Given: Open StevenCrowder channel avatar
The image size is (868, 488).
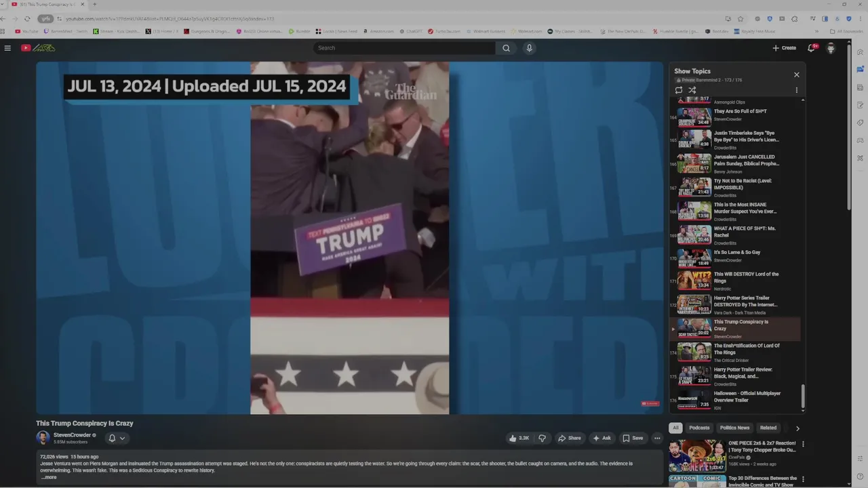Looking at the screenshot, I should click(x=43, y=438).
